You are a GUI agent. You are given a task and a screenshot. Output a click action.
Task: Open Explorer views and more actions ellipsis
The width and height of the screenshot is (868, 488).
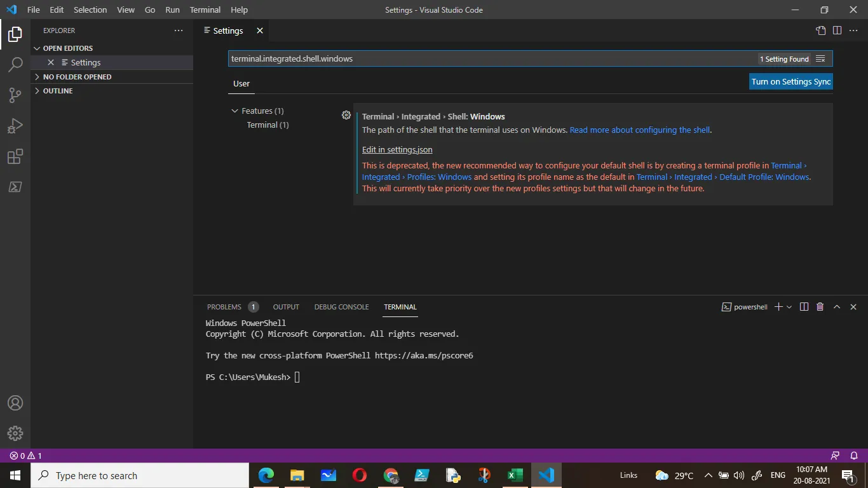click(179, 30)
